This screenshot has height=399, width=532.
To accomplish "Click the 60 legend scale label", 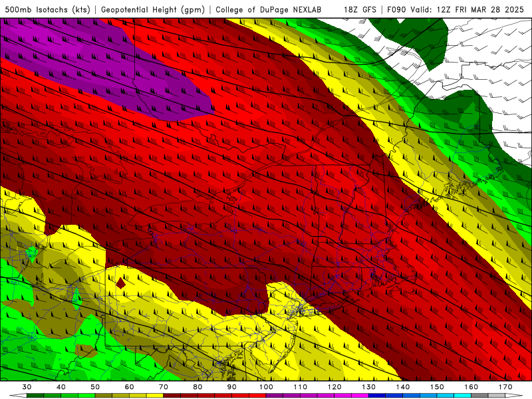I will click(x=129, y=387).
